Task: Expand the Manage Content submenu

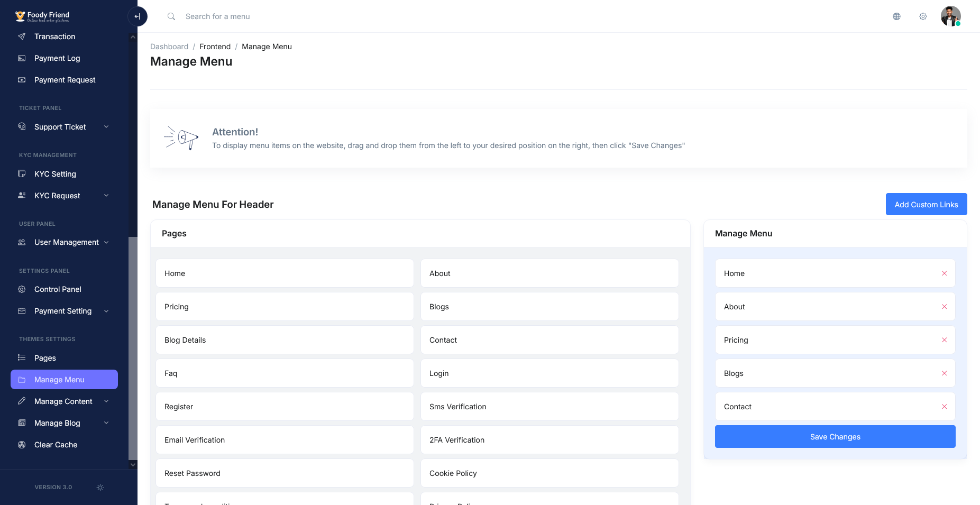Action: [106, 401]
